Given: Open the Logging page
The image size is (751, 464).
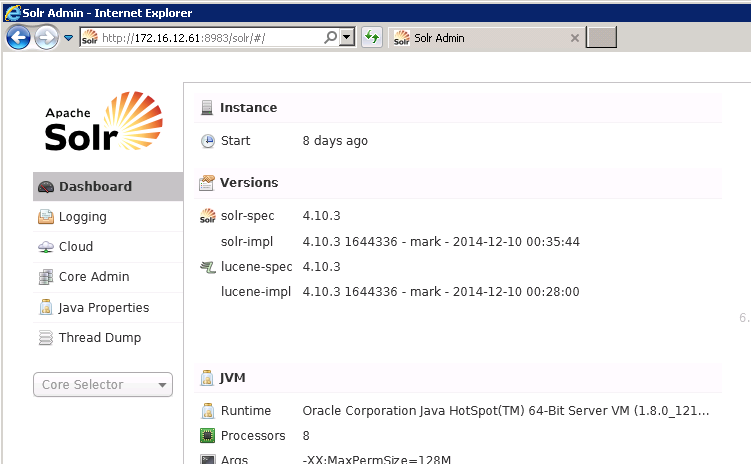Looking at the screenshot, I should tap(82, 217).
